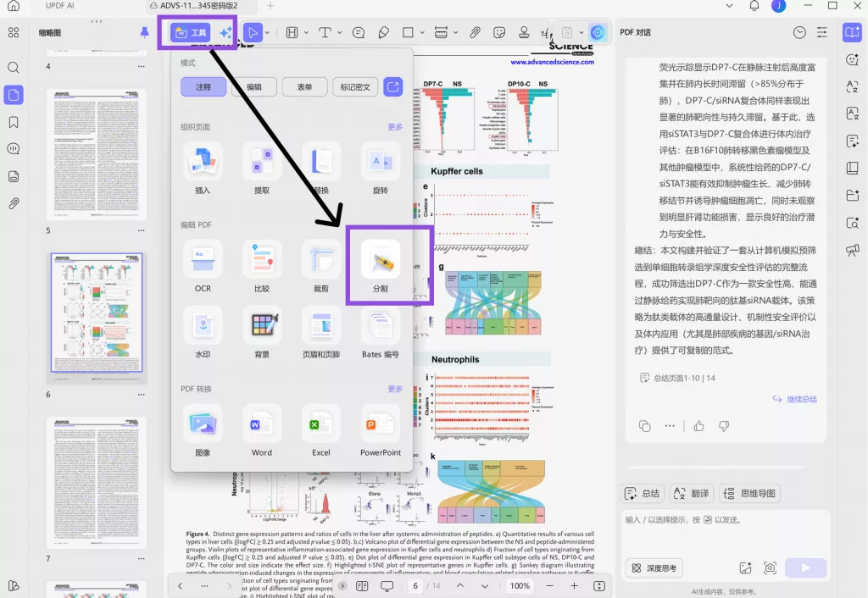Open the 旋转 rotate pages tool
This screenshot has width=868, height=598.
click(x=381, y=169)
